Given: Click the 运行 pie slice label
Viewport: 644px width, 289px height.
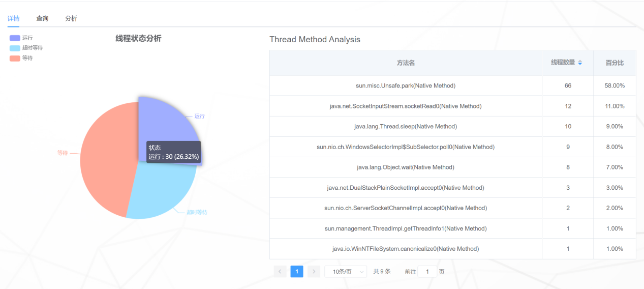Looking at the screenshot, I should click(199, 116).
